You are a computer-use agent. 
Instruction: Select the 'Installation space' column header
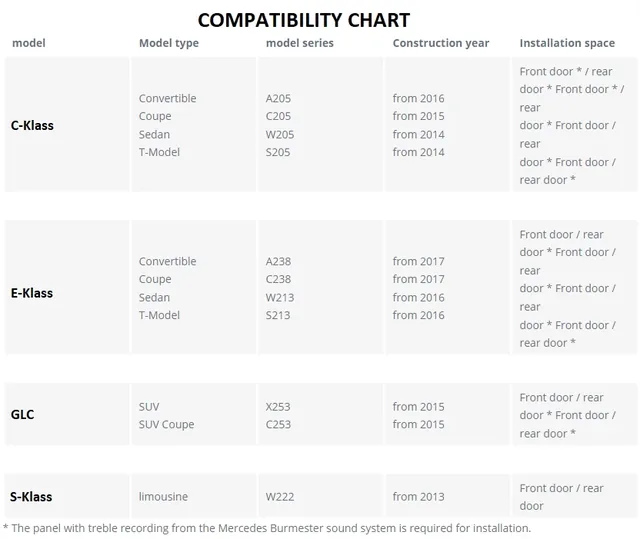[567, 43]
